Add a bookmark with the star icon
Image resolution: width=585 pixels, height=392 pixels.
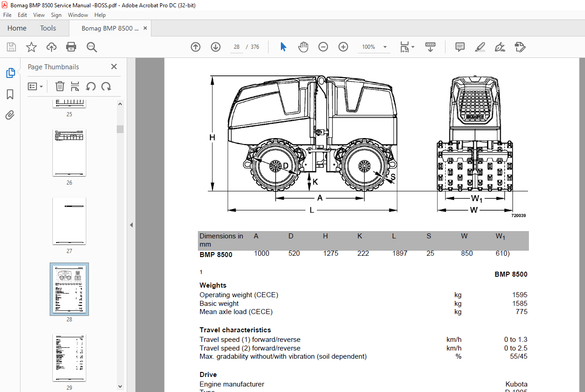click(31, 47)
